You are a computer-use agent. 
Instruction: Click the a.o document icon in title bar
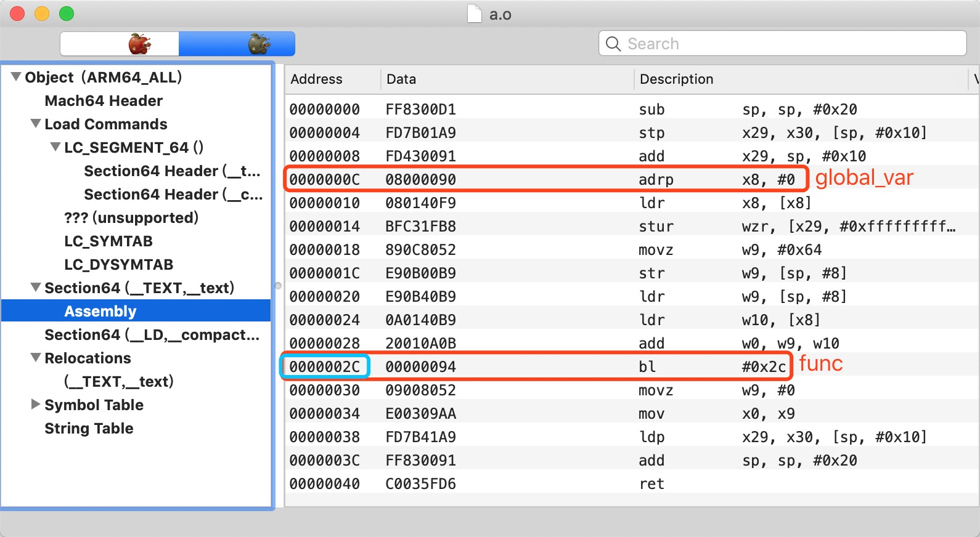point(474,14)
